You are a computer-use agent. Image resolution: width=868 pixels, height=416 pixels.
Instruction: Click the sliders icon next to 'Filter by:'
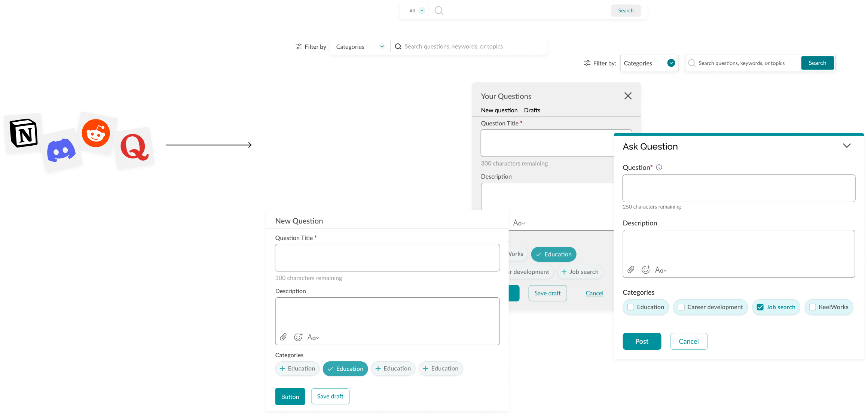(587, 63)
